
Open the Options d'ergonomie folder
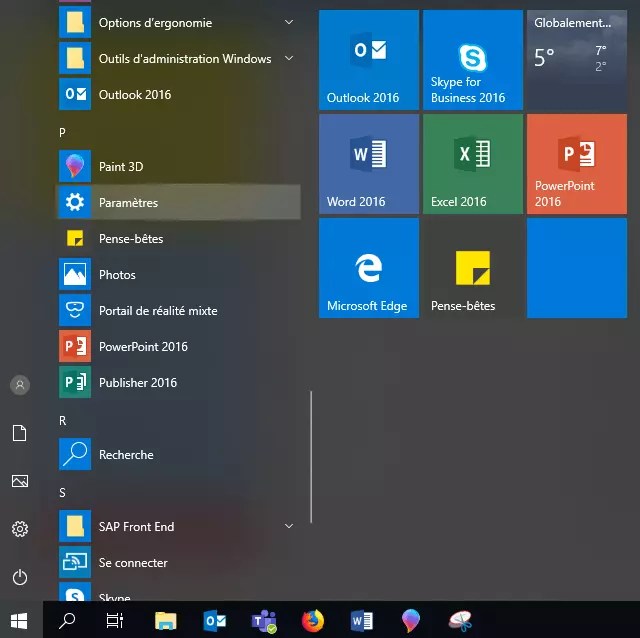[x=180, y=22]
